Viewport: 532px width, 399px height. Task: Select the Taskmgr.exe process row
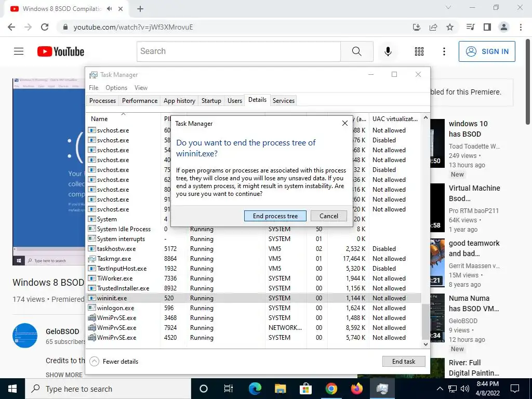[254, 259]
